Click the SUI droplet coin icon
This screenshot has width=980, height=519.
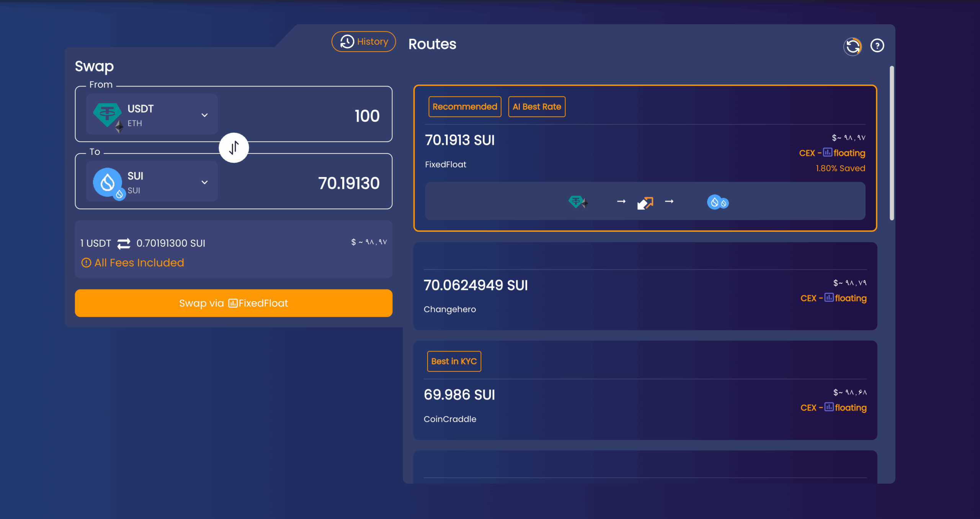[x=108, y=182]
